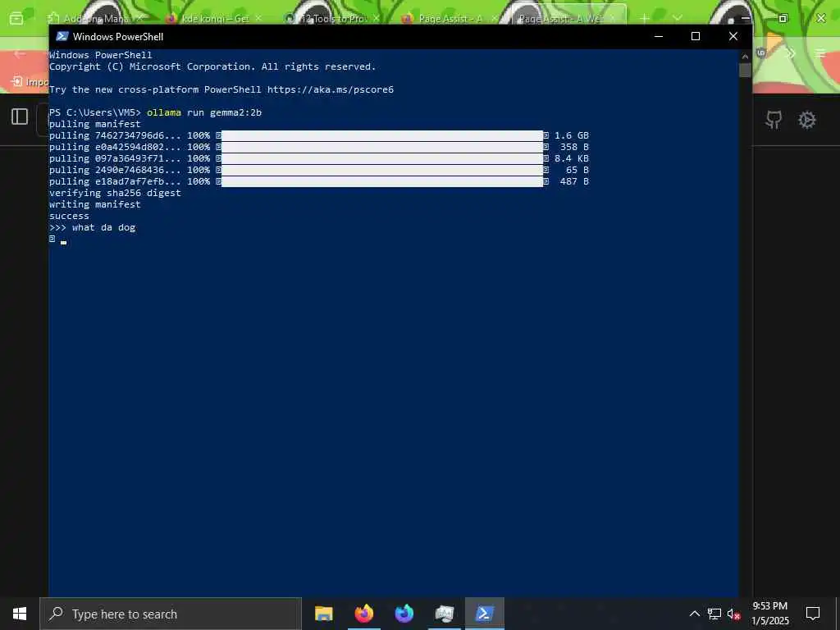The height and width of the screenshot is (630, 840).
Task: Open the network status tray icon
Action: [714, 614]
